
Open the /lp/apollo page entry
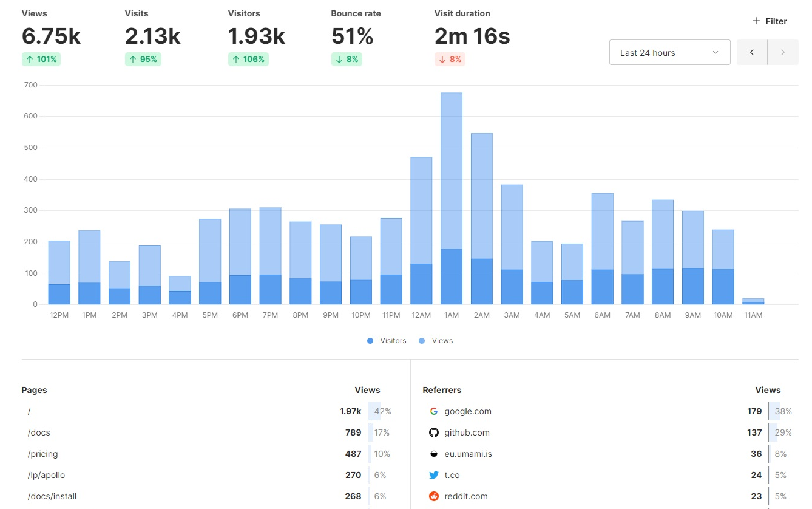coord(46,475)
